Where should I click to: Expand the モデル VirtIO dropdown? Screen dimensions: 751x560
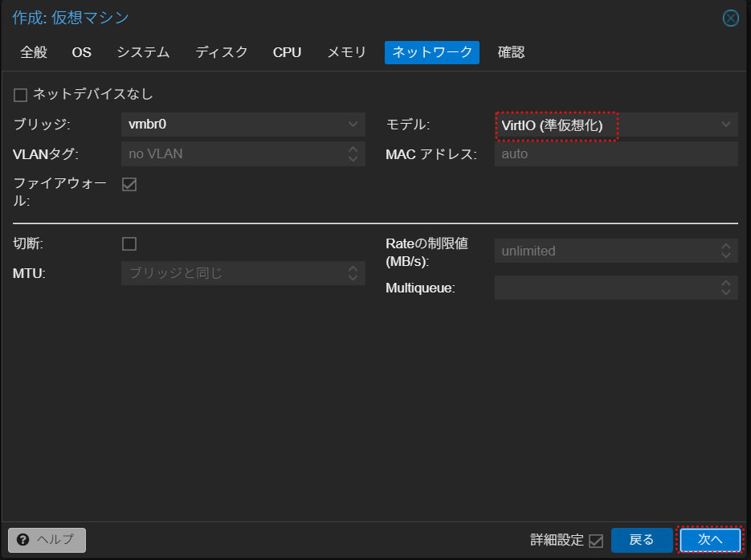(725, 125)
